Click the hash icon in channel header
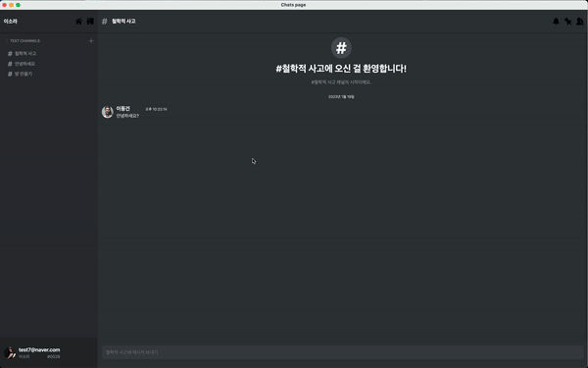Image resolution: width=588 pixels, height=368 pixels. (105, 22)
